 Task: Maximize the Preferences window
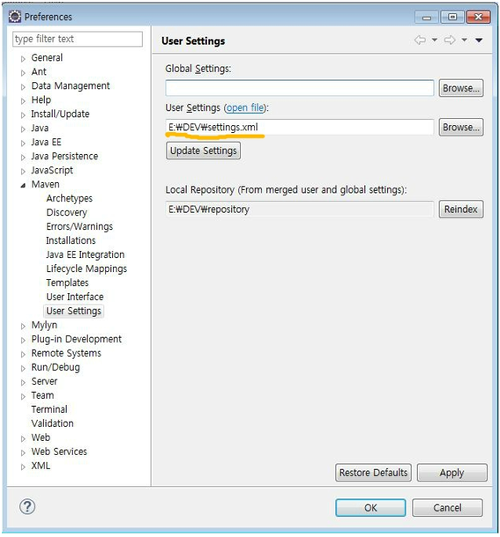(x=452, y=17)
